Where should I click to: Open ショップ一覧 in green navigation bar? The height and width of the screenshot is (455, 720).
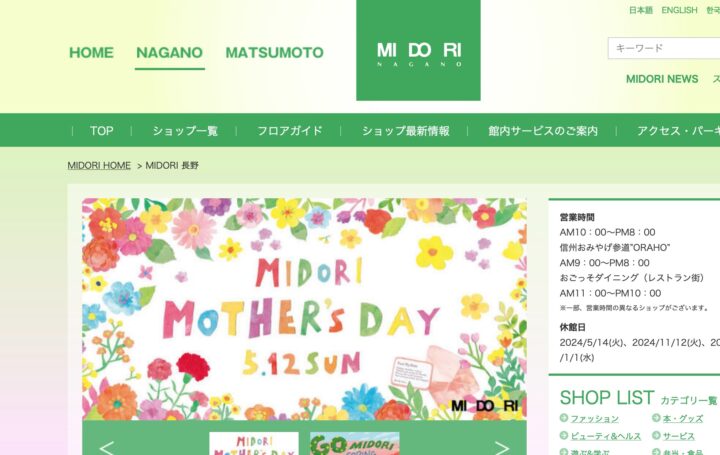click(x=185, y=131)
